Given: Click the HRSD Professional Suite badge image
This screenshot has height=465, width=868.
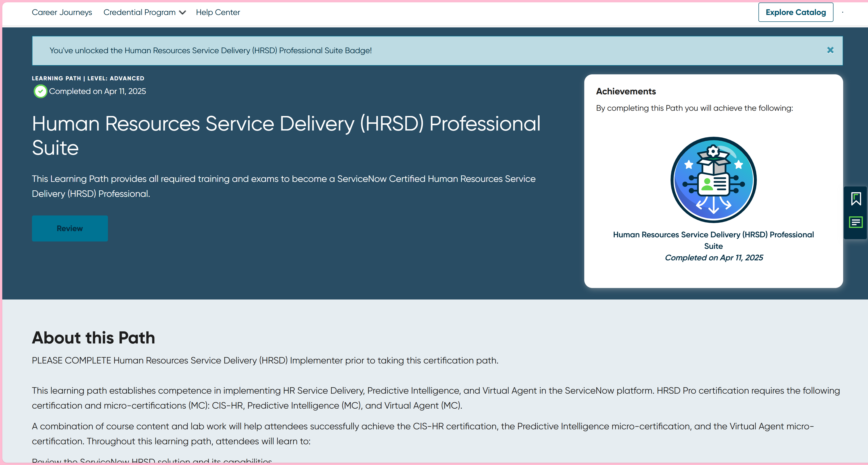Looking at the screenshot, I should (713, 180).
